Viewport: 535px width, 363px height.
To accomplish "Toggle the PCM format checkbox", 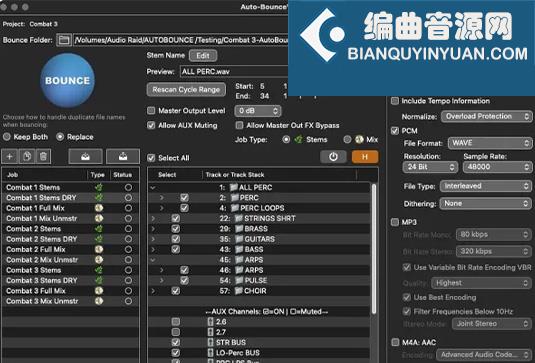I will point(395,131).
